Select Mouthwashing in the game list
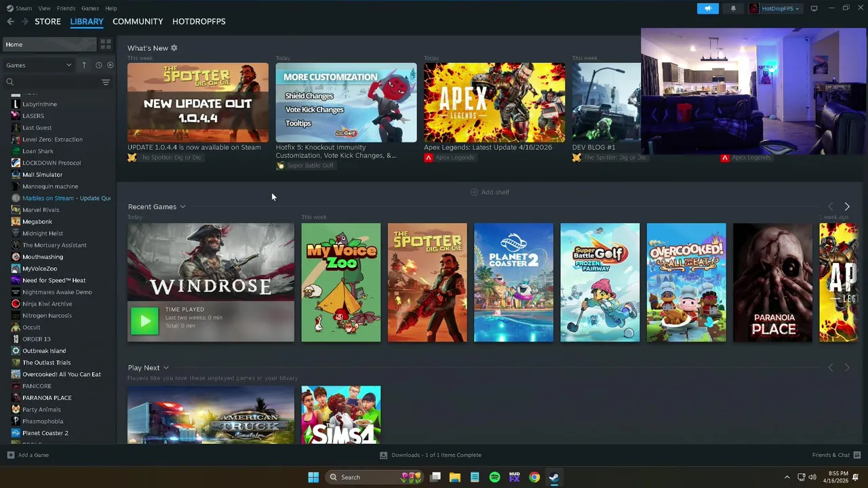 click(x=43, y=257)
